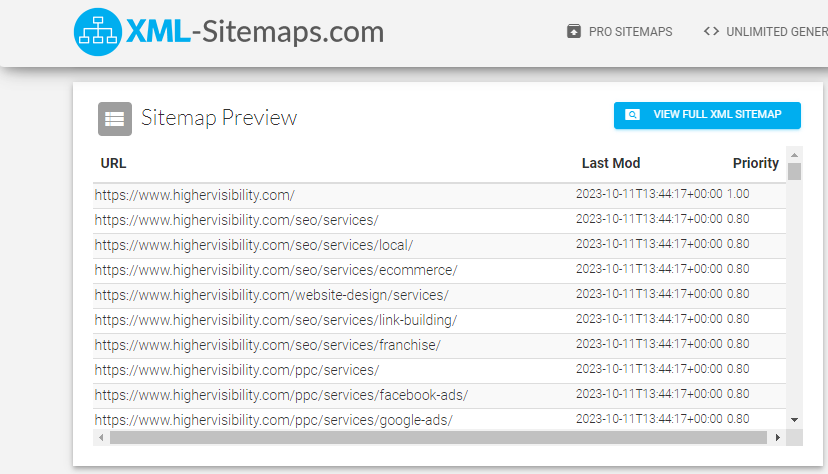
Task: Click the code brackets icon for Unlimited Generator
Action: (x=711, y=31)
